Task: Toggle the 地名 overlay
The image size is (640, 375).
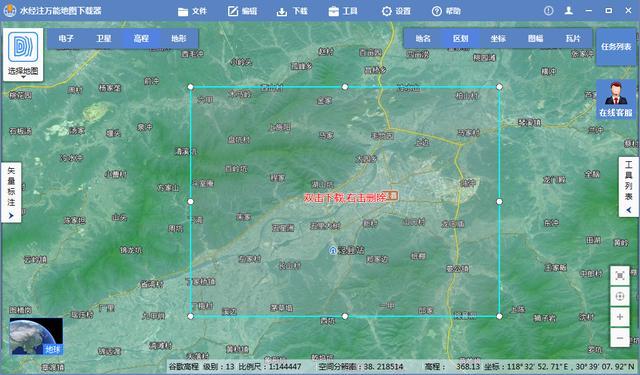Action: pyautogui.click(x=423, y=38)
